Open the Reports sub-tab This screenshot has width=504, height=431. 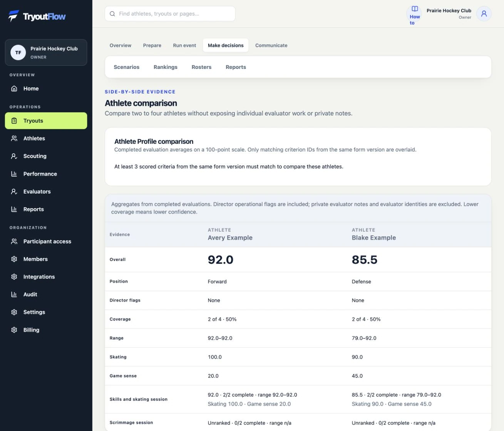click(x=236, y=67)
